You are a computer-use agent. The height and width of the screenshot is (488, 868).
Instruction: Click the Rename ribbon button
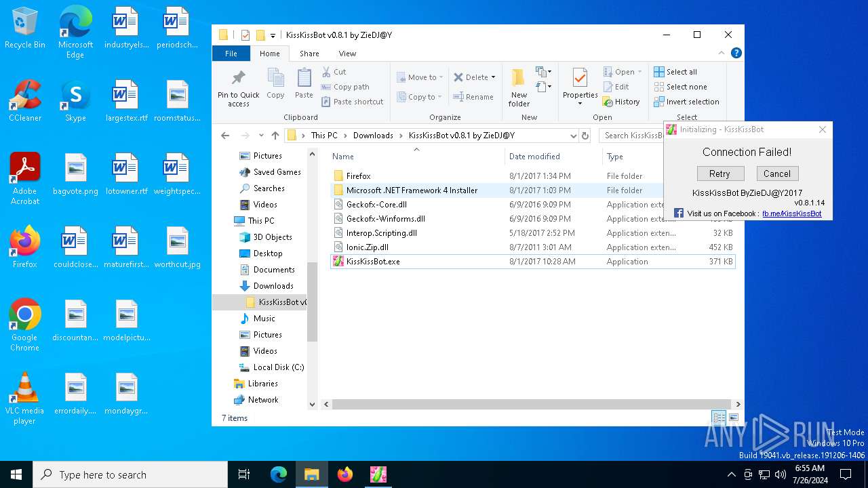pos(473,97)
